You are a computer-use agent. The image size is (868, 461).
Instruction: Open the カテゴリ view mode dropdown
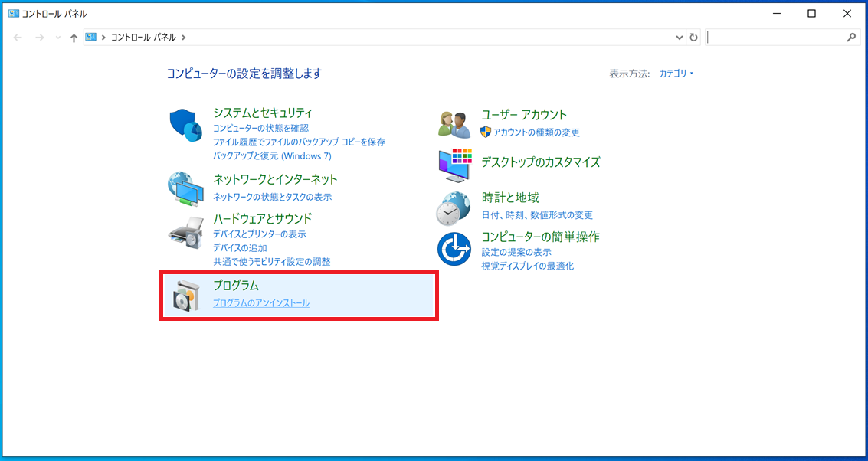coord(676,74)
